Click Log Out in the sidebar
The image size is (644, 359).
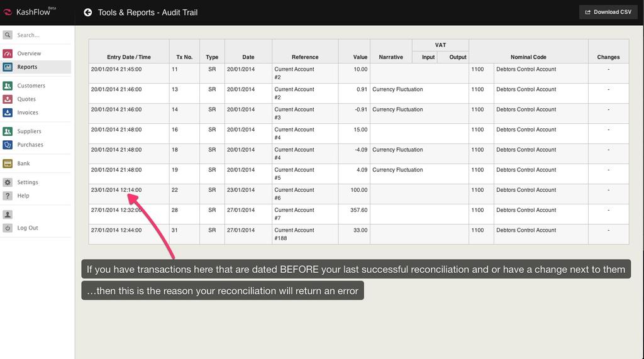(28, 228)
